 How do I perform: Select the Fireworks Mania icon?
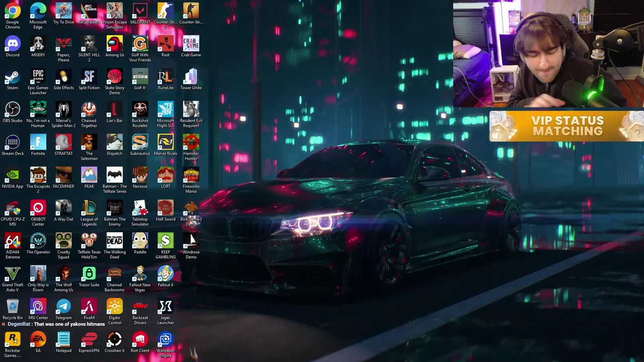(x=191, y=179)
